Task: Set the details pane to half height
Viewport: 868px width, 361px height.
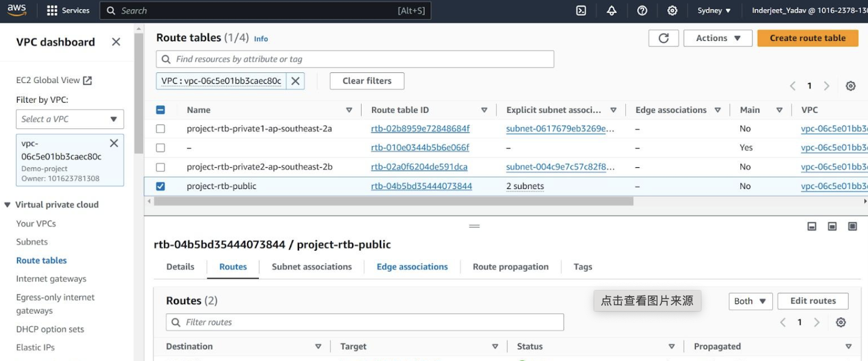Action: [x=832, y=226]
